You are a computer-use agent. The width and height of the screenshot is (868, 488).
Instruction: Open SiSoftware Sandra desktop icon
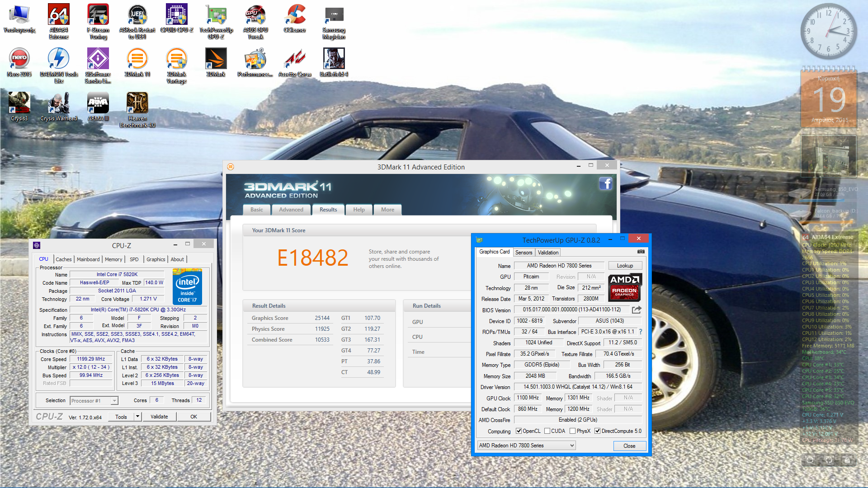click(x=98, y=66)
